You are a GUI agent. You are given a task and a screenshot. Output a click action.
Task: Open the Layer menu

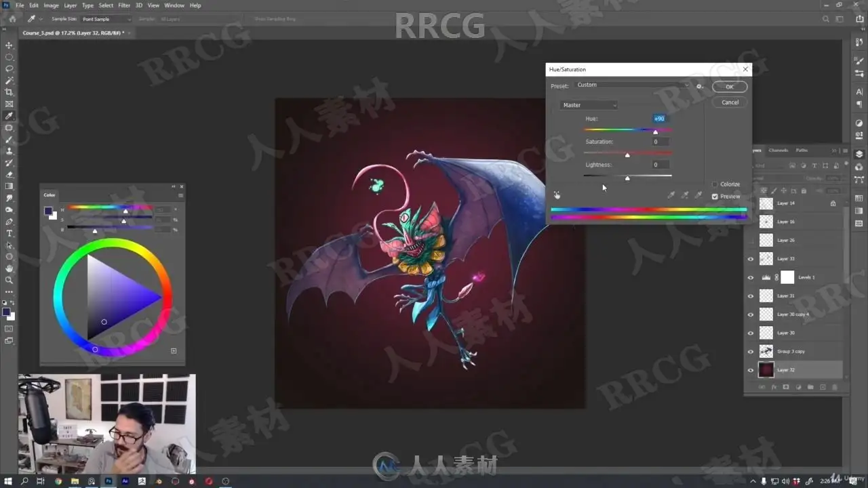[71, 5]
